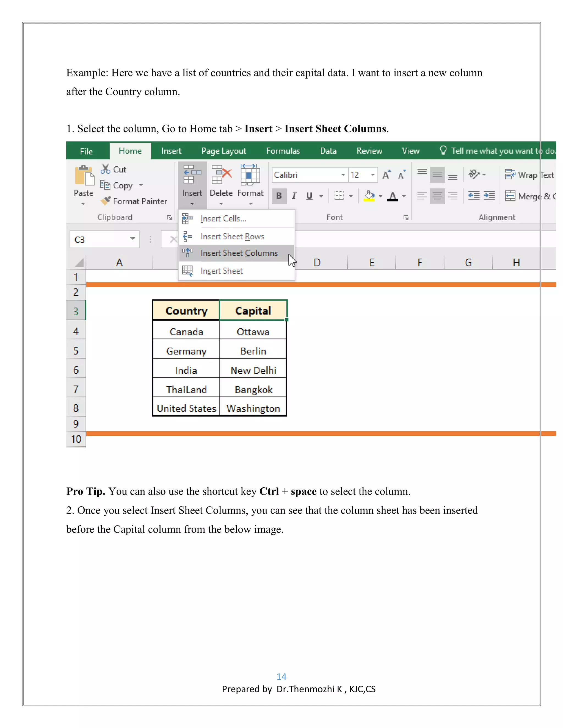The height and width of the screenshot is (728, 563).
Task: Select the Format Painter brush
Action: pos(105,200)
